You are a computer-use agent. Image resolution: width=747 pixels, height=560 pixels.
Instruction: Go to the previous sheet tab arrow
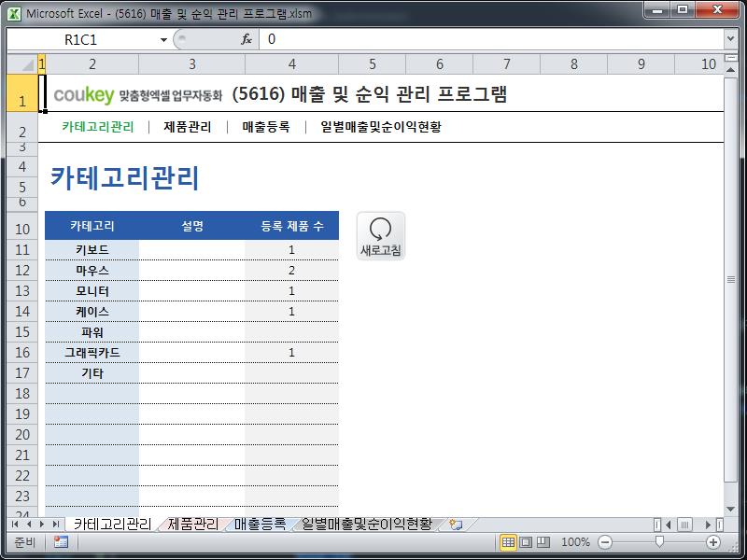[x=29, y=525]
